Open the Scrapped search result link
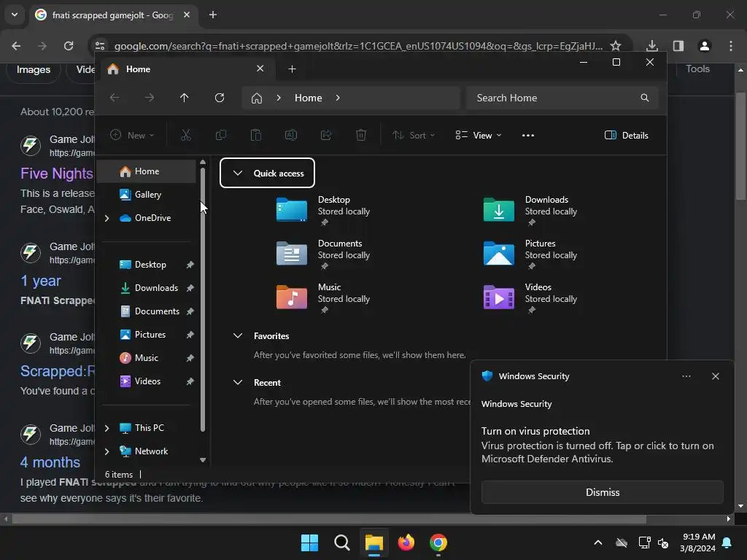Image resolution: width=747 pixels, height=560 pixels. pos(58,371)
